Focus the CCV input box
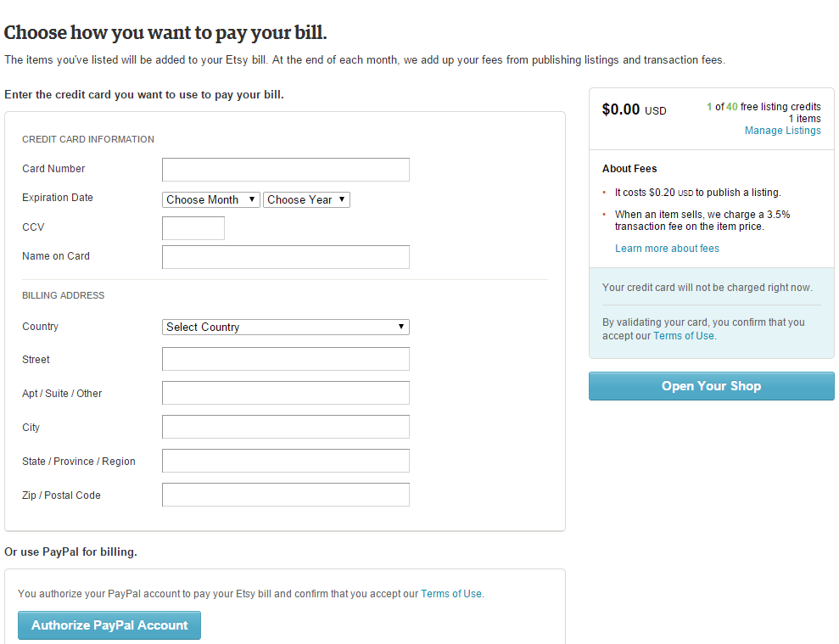 point(193,228)
